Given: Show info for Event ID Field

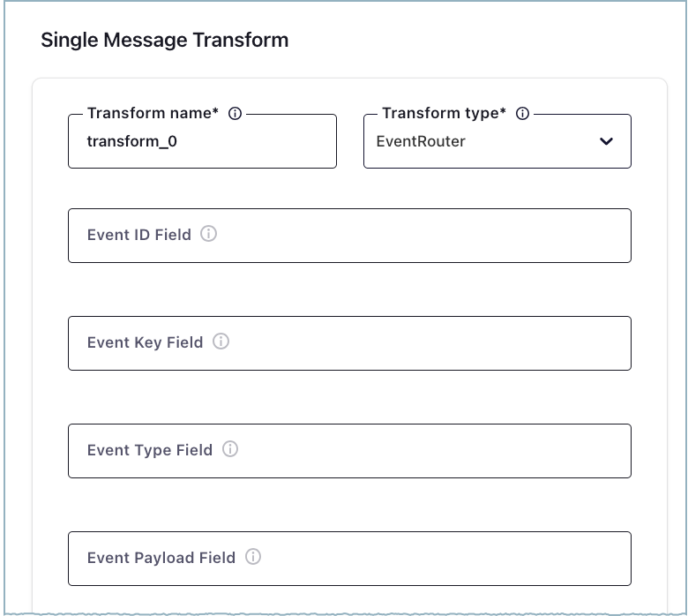Looking at the screenshot, I should (209, 235).
